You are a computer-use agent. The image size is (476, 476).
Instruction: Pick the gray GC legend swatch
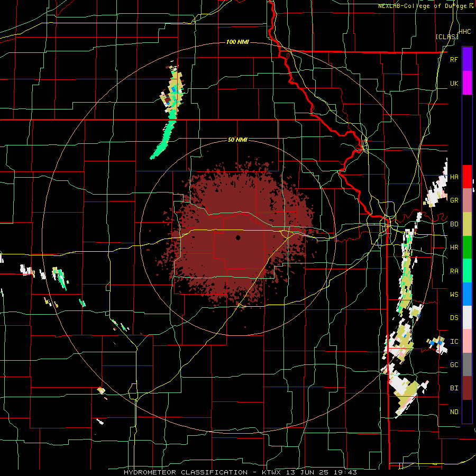(x=467, y=364)
